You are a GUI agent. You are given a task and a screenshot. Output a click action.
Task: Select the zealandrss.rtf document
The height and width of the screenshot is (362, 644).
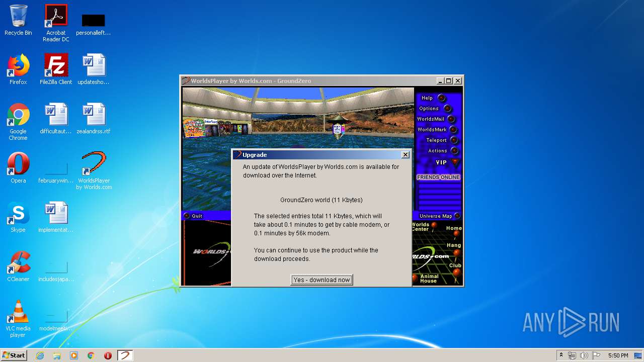[94, 119]
